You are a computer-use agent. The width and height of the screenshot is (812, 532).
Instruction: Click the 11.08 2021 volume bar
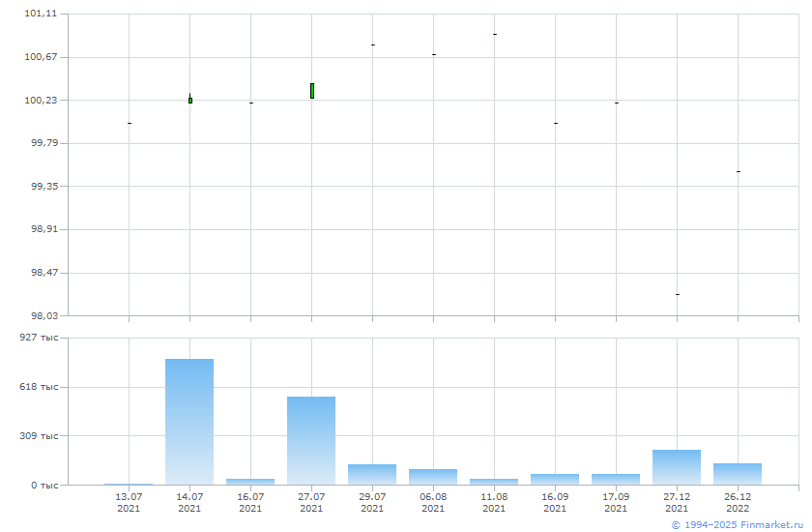click(494, 482)
